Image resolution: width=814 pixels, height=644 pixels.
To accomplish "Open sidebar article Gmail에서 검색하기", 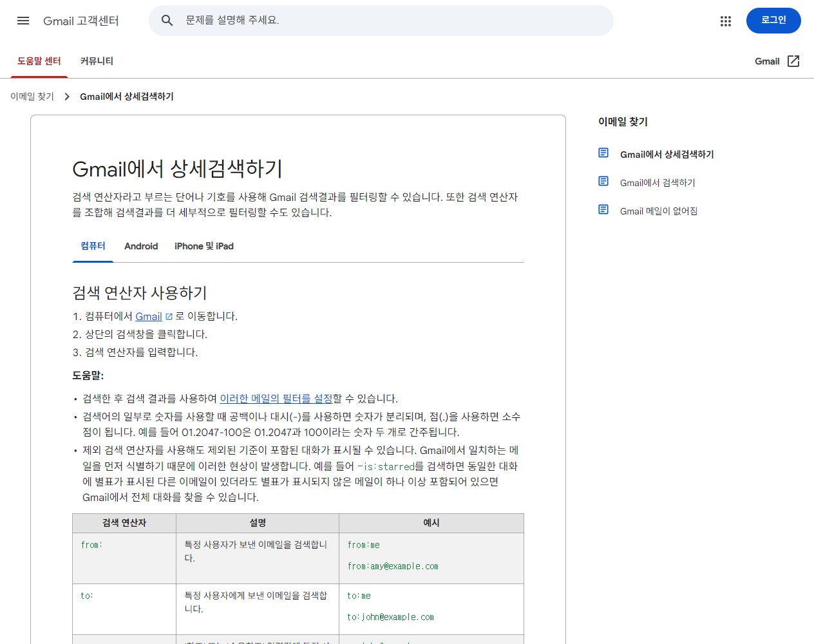I will pyautogui.click(x=658, y=183).
